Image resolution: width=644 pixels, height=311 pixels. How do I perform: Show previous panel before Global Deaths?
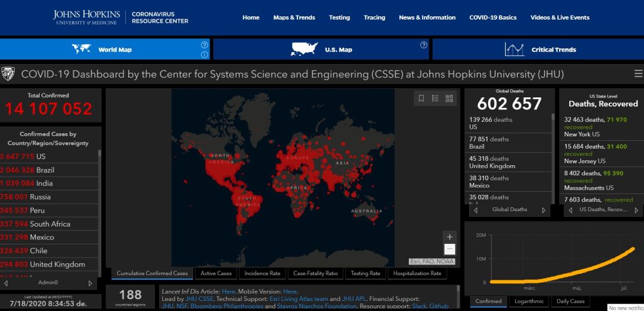coord(475,210)
